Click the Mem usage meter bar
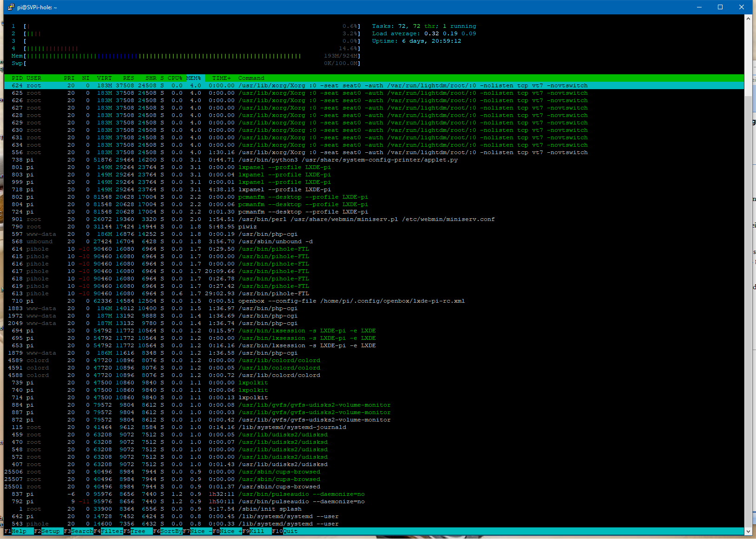756x539 pixels. 186,56
